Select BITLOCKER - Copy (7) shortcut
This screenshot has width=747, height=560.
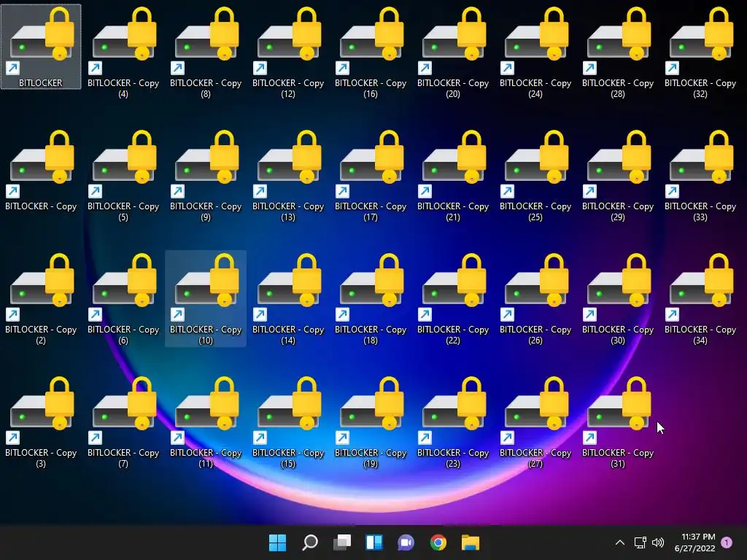pyautogui.click(x=123, y=422)
